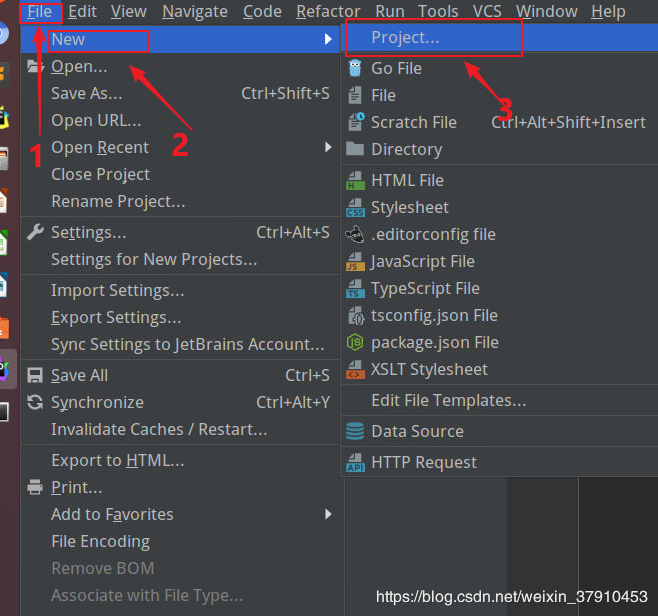This screenshot has width=658, height=616.
Task: Open the File Encoding entry
Action: (x=180, y=541)
